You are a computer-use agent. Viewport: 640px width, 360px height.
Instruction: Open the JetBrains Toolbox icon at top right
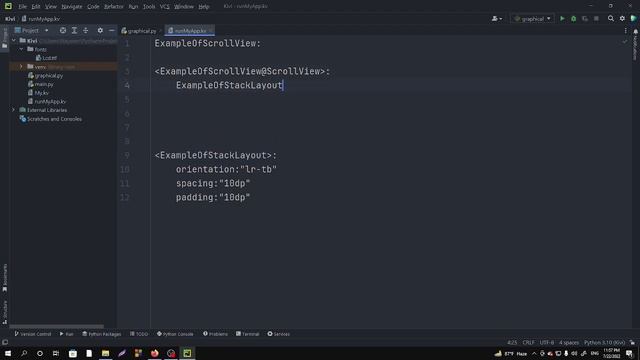pyautogui.click(x=633, y=18)
